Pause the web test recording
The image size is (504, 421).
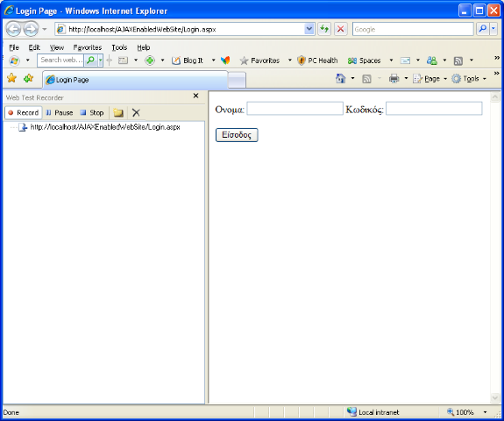(60, 113)
